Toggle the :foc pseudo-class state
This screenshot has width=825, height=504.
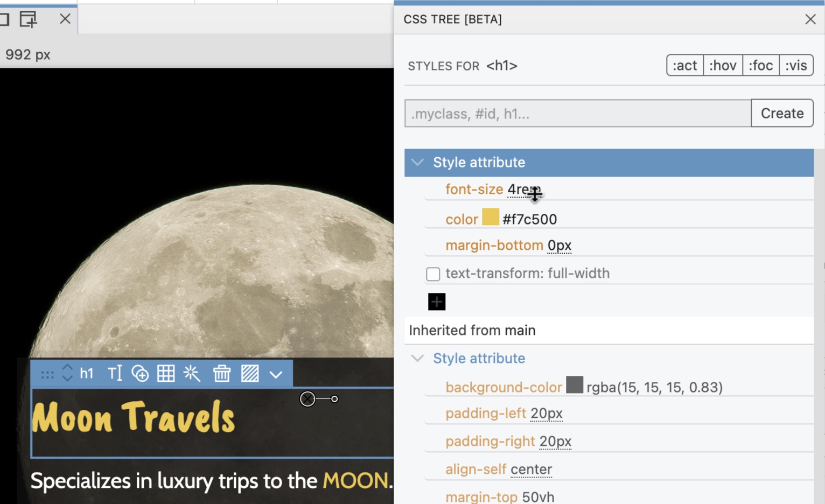pos(761,65)
